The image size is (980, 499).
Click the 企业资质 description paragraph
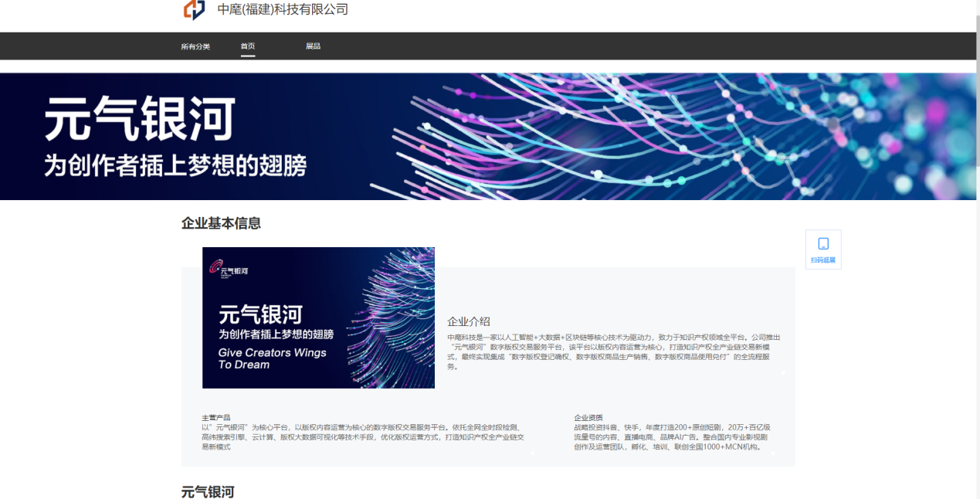[672, 437]
